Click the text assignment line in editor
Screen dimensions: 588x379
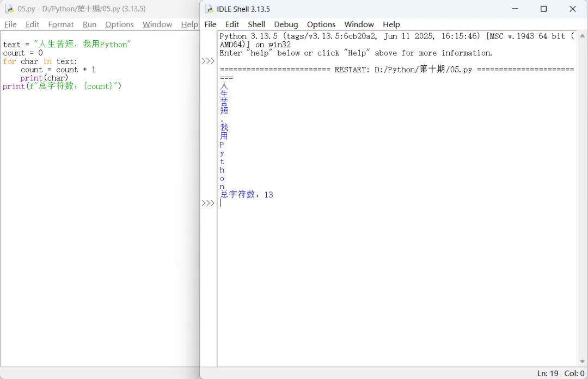click(x=67, y=44)
